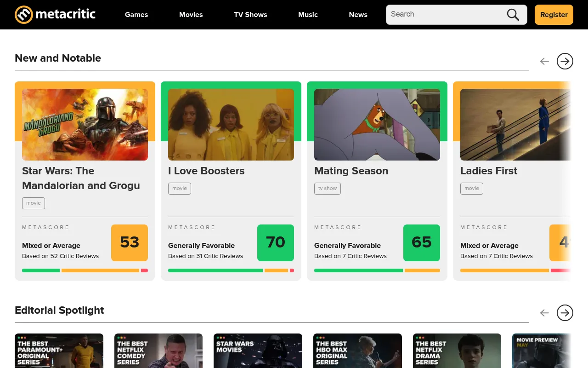Click the Register button
Viewport: 588px width, 368px height.
click(x=554, y=15)
